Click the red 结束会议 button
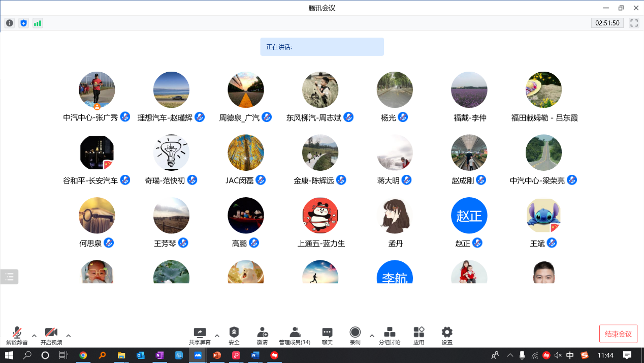644x363 pixels. 618,334
